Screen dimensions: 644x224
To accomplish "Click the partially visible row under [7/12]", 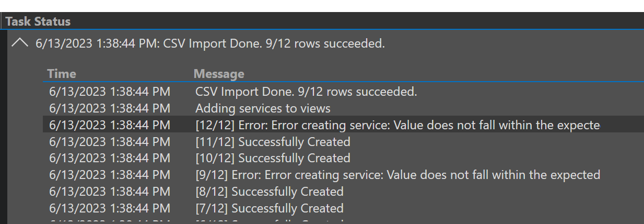I will tap(343, 221).
